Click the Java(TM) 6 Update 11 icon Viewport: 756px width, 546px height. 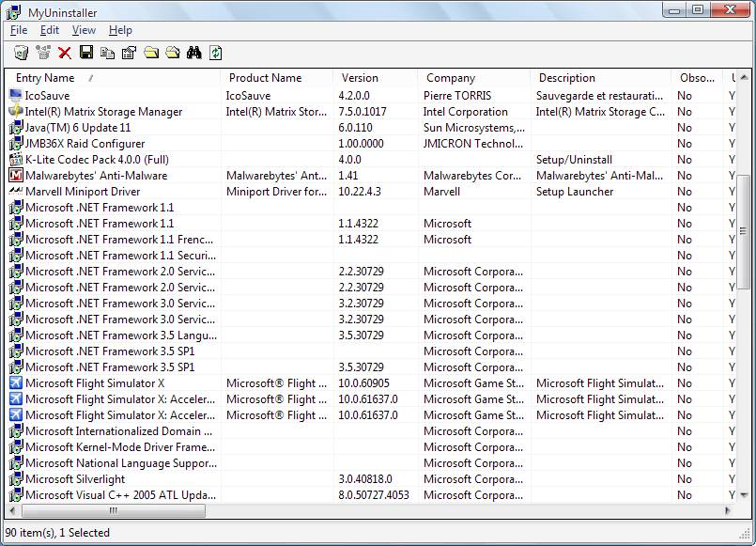[16, 127]
